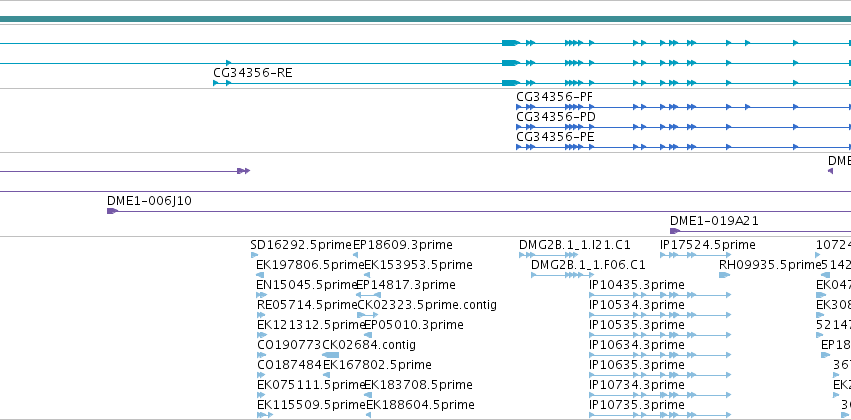Click the DME1-019A21 clone label
This screenshot has width=851, height=420.
tap(714, 221)
